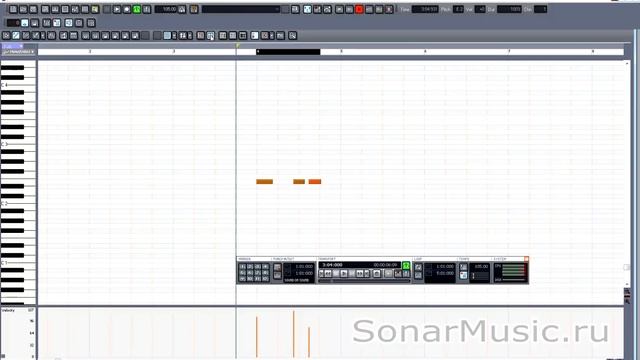
Task: Click the 3:04:000 position display in transport
Action: click(x=333, y=265)
